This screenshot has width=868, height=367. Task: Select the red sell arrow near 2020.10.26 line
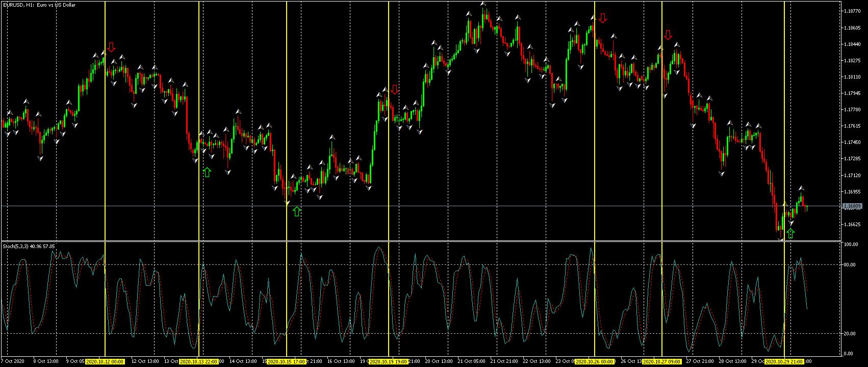pyautogui.click(x=603, y=18)
